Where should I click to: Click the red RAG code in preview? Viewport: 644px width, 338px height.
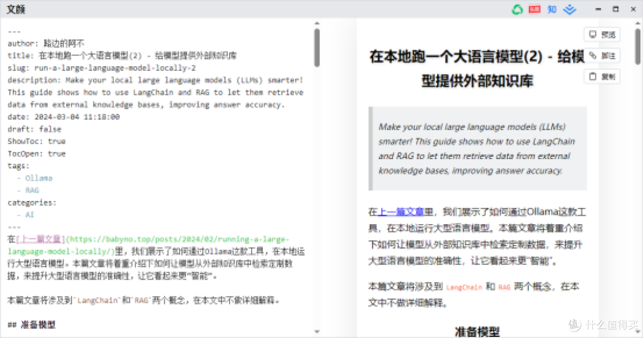tap(504, 287)
